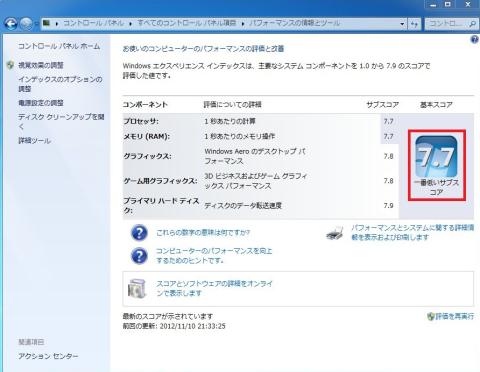This screenshot has height=372, width=480.
Task: Minimize the window
Action: [x=433, y=5]
